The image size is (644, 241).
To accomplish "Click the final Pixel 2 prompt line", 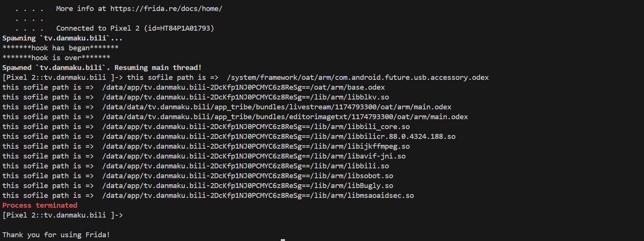I will point(63,215).
